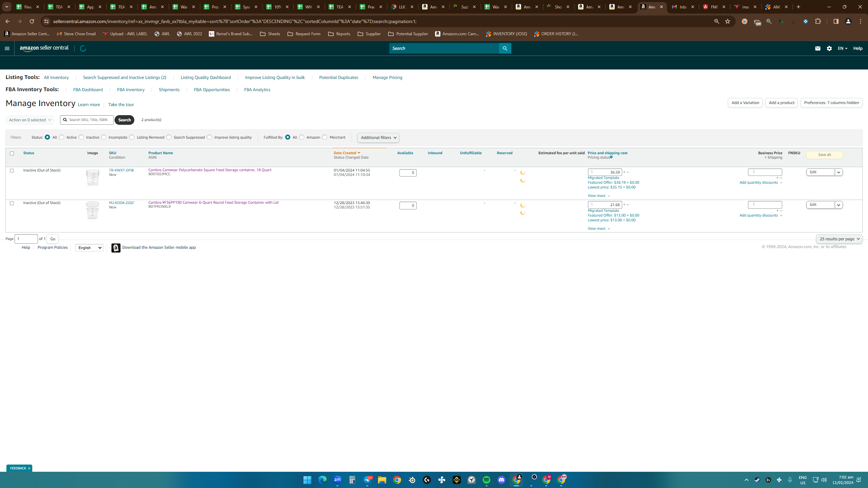Open File Explorer from the taskbar
Screen dimensions: 868x488
[382, 480]
